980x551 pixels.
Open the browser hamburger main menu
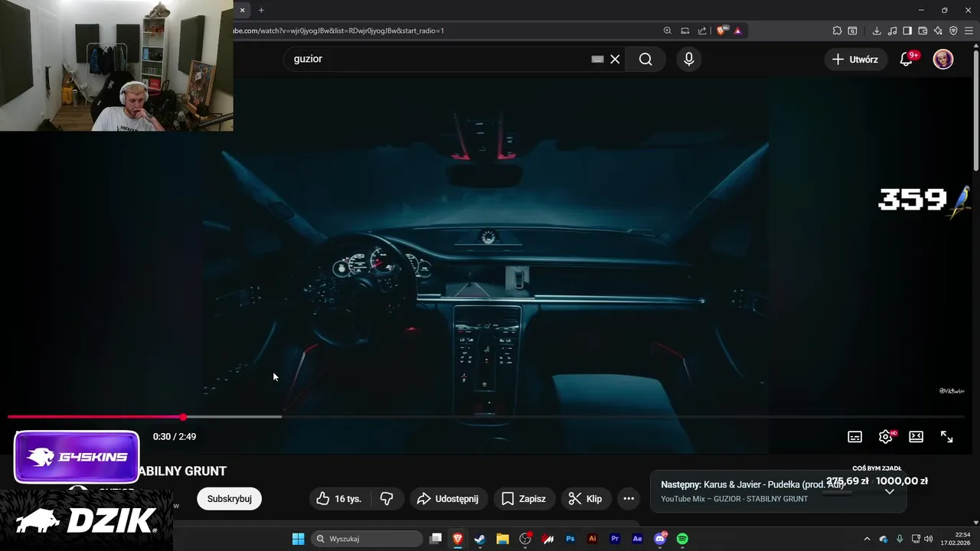(970, 31)
